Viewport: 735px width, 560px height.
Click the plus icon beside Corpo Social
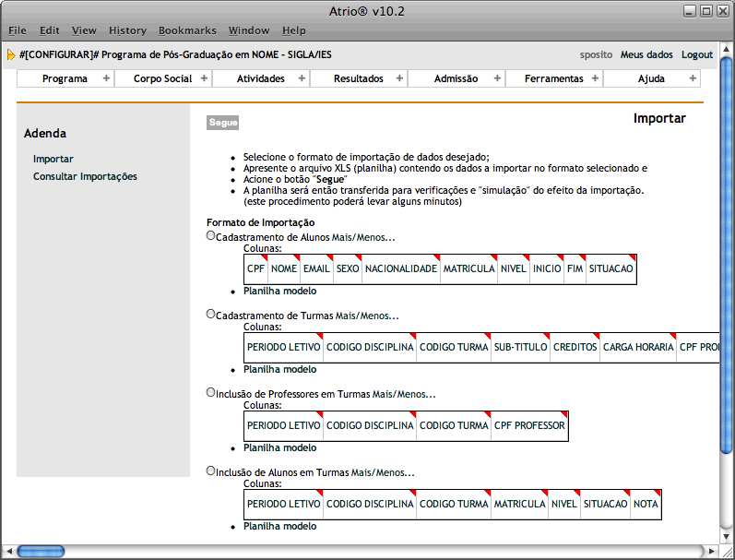204,78
